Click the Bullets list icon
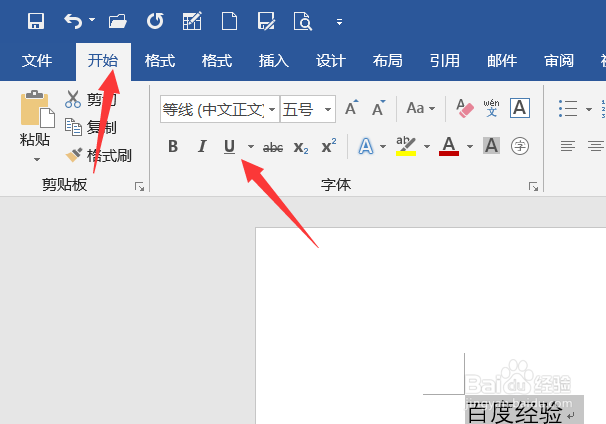 (x=568, y=109)
